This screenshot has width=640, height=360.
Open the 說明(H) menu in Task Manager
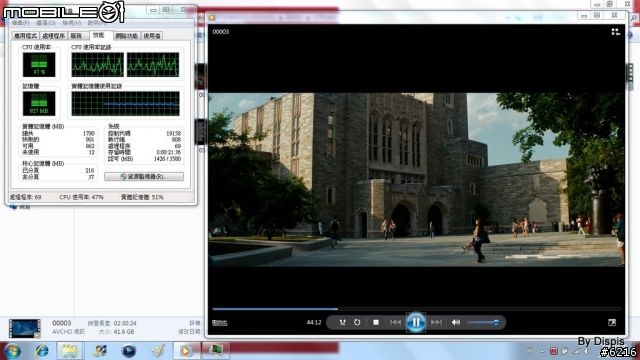click(97, 23)
